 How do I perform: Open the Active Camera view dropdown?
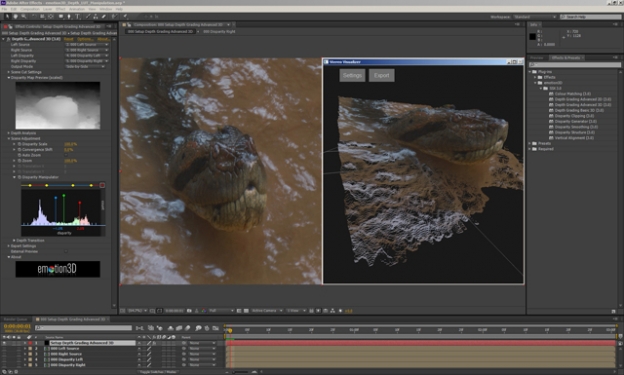tap(267, 311)
